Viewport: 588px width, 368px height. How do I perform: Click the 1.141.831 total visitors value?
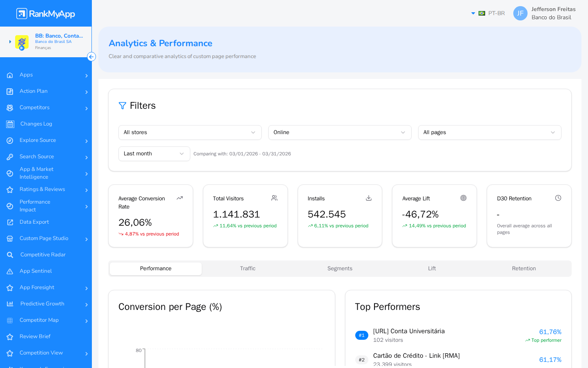[236, 214]
